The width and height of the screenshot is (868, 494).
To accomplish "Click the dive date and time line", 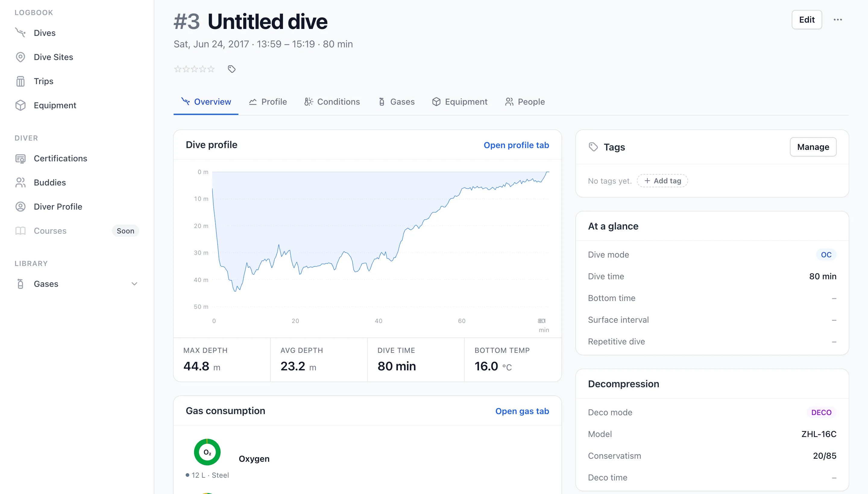I will pyautogui.click(x=263, y=44).
